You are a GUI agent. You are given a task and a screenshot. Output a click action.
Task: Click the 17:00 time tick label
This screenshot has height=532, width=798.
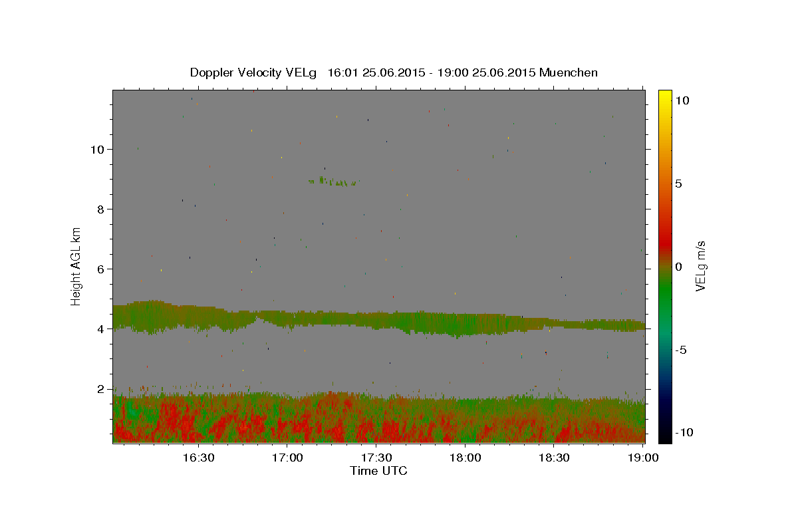[x=287, y=458]
